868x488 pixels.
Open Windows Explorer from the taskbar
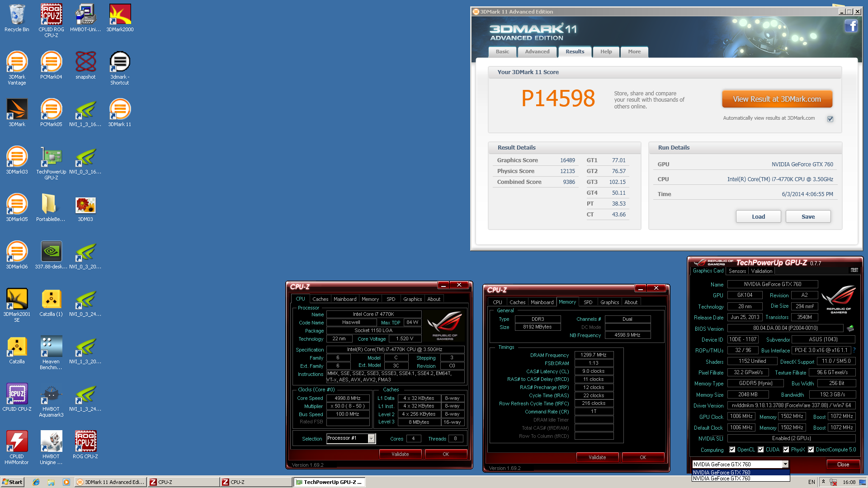coord(51,482)
